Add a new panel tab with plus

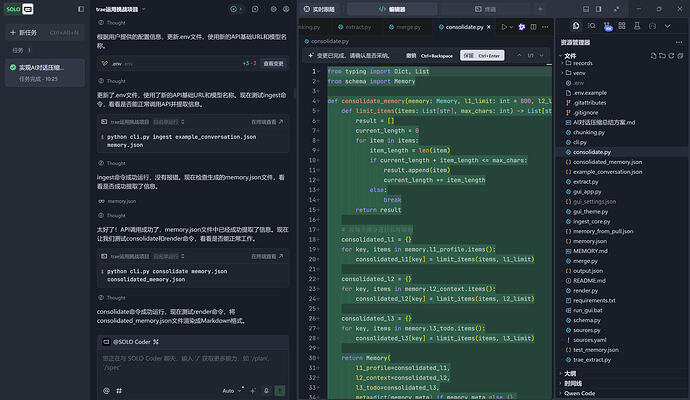click(x=540, y=9)
